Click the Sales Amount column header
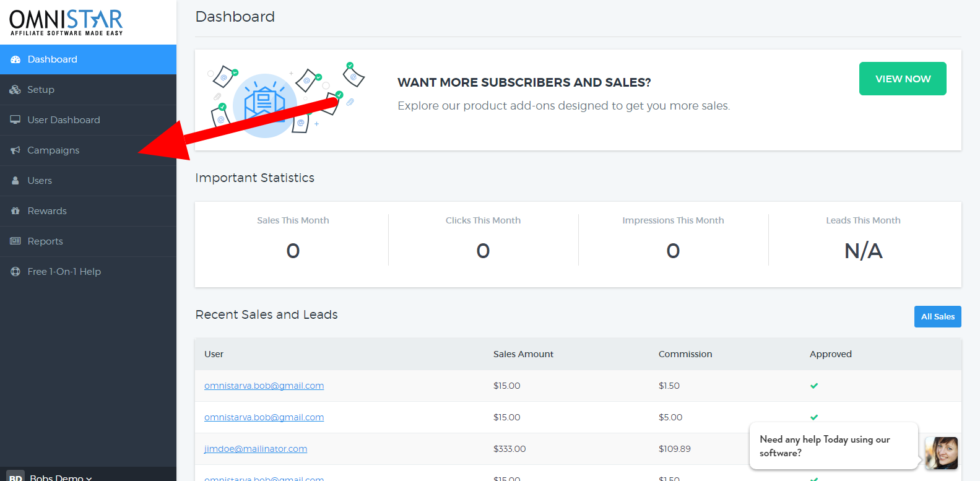Viewport: 980px width, 481px height. click(x=523, y=354)
